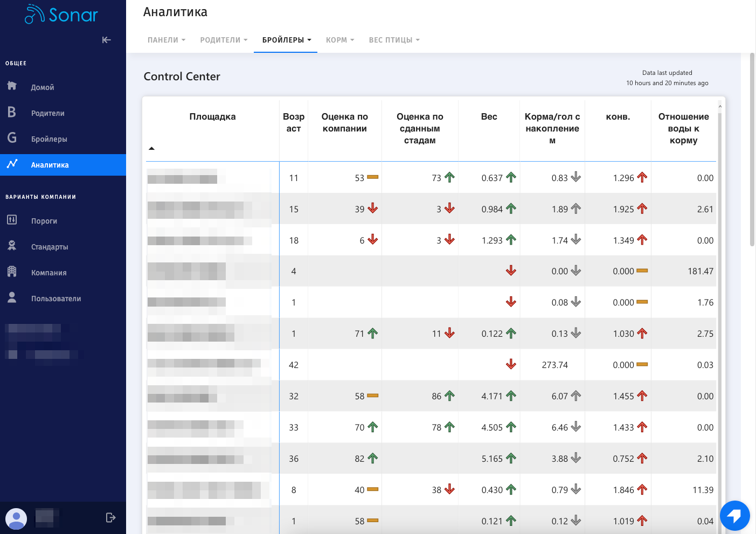Screen dimensions: 756x534
Task: Click the gray down arrow beside 1.74
Action: 576,240
